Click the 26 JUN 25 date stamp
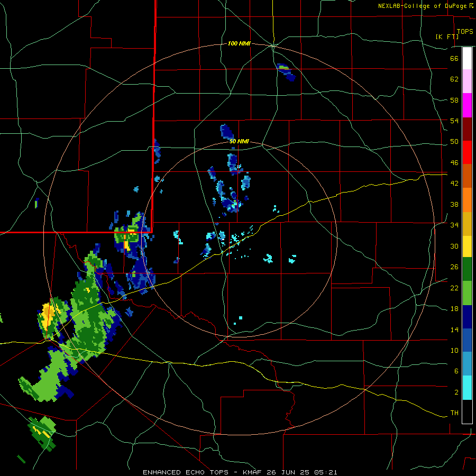 [x=288, y=472]
